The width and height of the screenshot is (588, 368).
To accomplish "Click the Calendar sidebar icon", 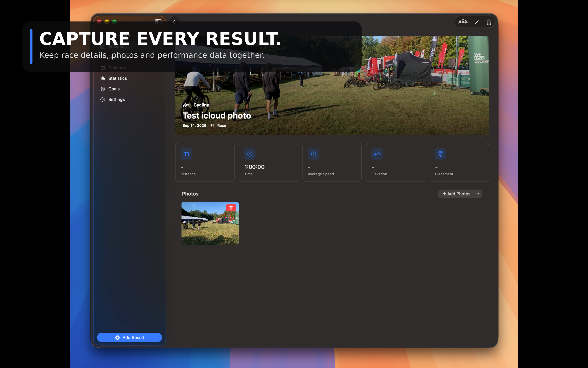I will coord(103,68).
